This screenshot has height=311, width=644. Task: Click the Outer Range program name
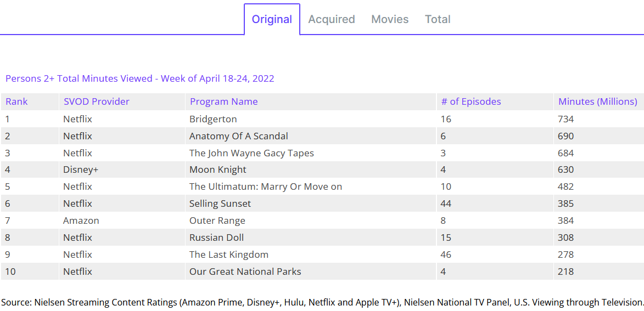tap(217, 221)
